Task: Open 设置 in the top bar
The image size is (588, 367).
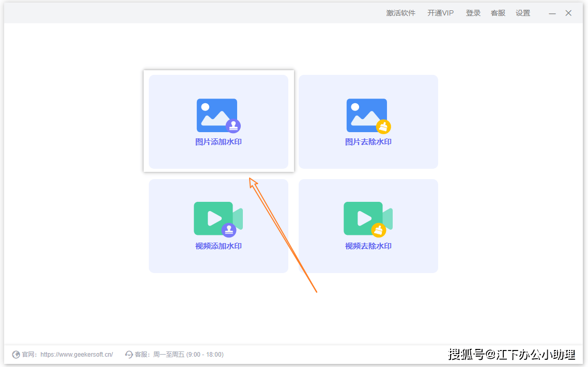Action: tap(523, 13)
